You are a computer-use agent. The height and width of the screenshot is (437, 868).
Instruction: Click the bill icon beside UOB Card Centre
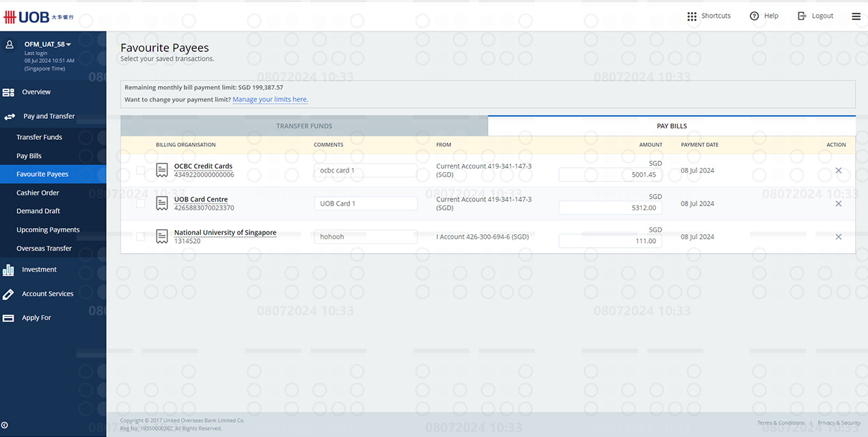162,203
